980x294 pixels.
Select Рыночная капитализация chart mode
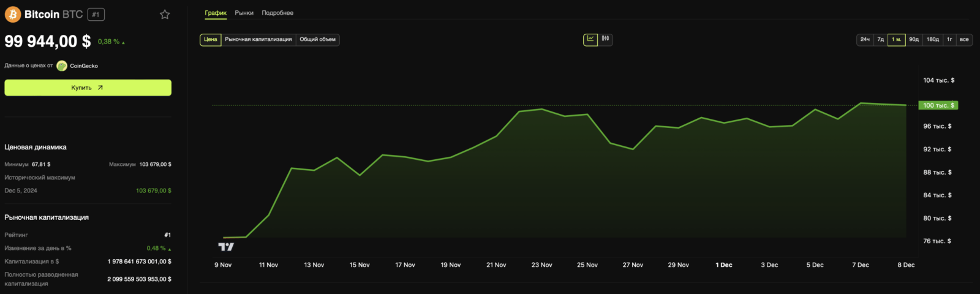(258, 40)
